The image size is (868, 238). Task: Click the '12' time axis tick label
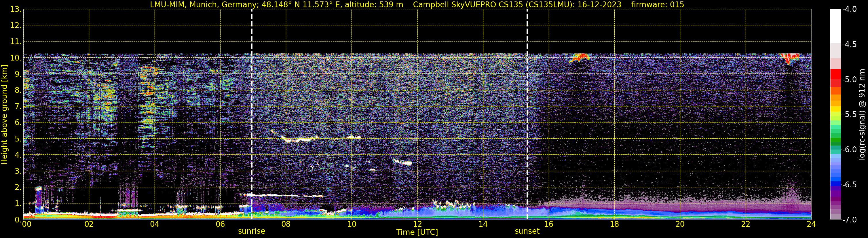pos(417,224)
